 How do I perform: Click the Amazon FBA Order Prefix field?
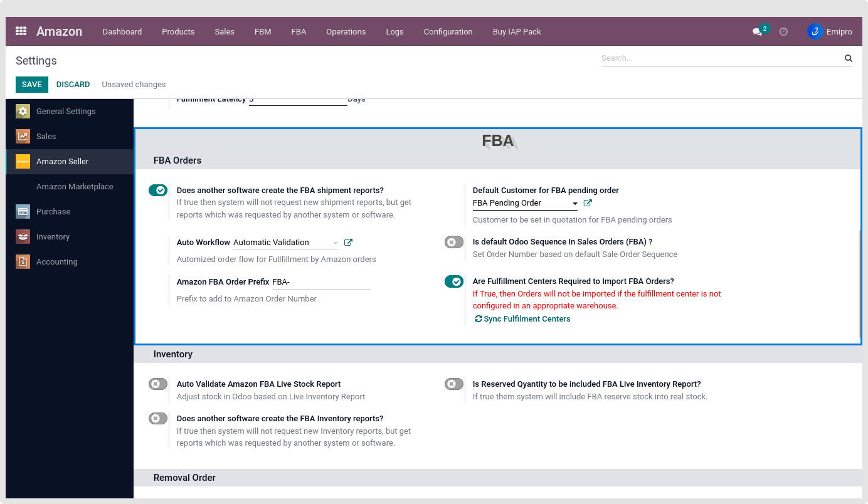tap(321, 282)
